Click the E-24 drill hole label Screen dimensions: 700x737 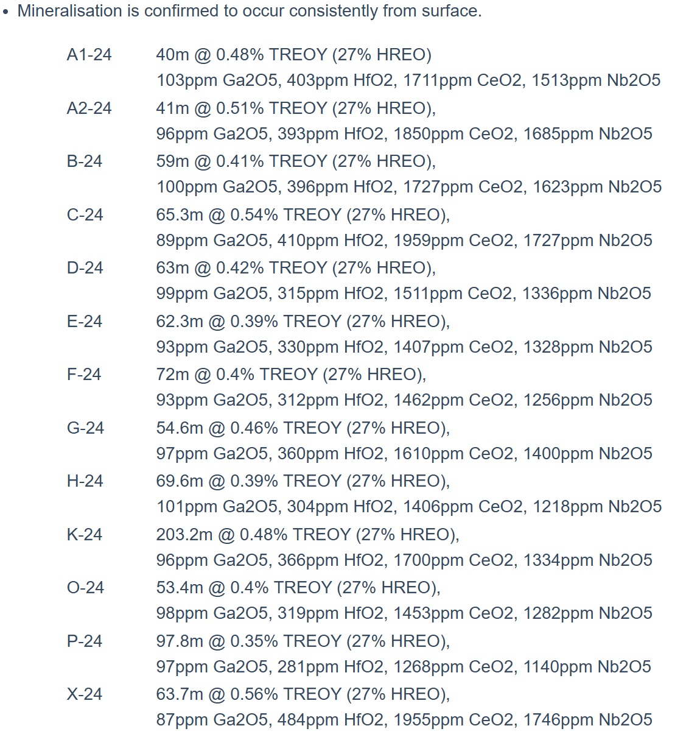[x=85, y=322]
